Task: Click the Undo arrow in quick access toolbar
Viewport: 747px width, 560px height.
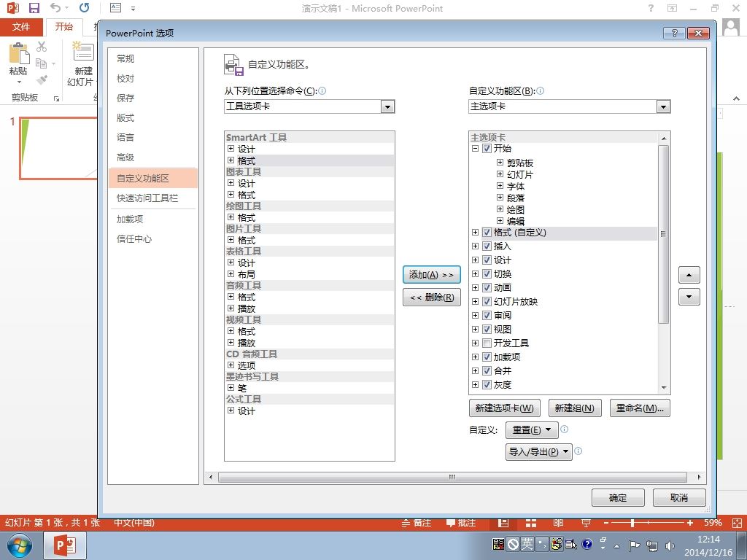Action: (55, 7)
